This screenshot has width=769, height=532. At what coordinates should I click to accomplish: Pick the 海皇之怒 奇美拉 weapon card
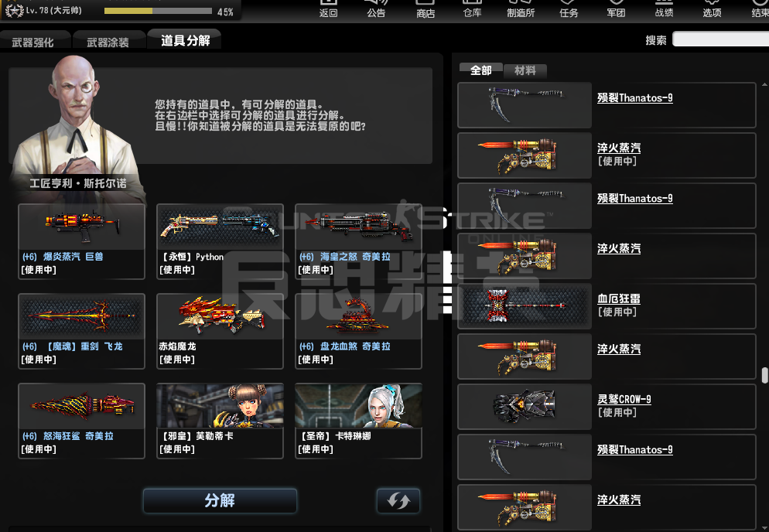point(358,242)
